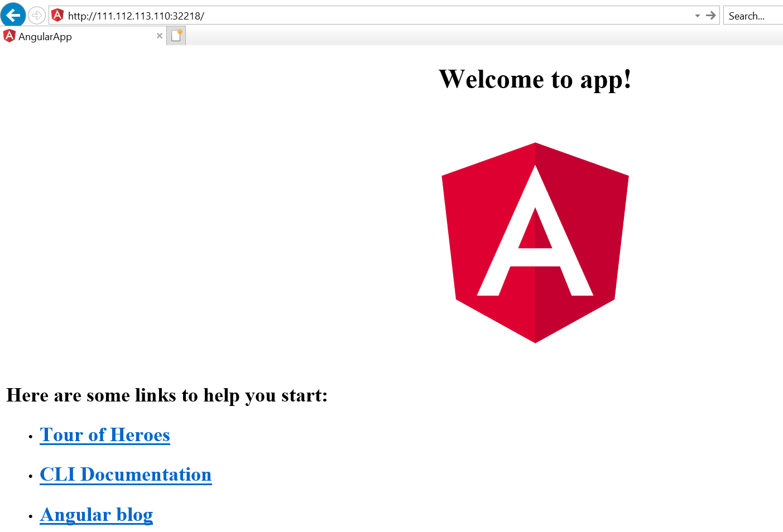Go back using the blue back arrow
This screenshot has width=783, height=532.
[13, 14]
